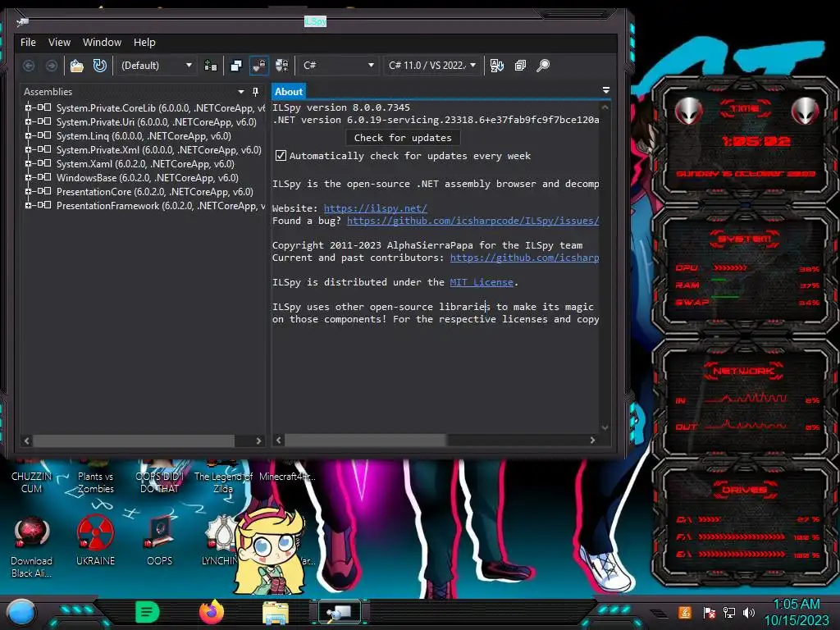Click the About pane vertical scroll down arrow
Image resolution: width=840 pixels, height=630 pixels.
tap(605, 427)
